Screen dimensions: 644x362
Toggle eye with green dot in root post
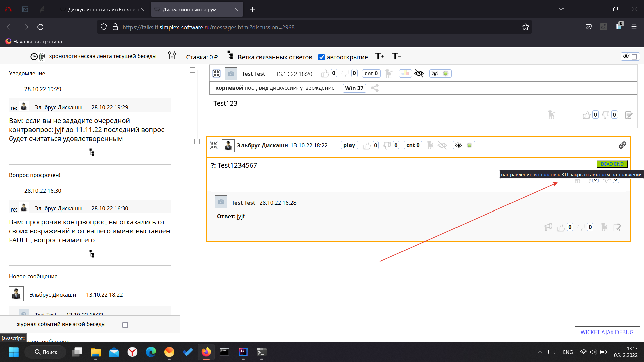[x=440, y=73]
